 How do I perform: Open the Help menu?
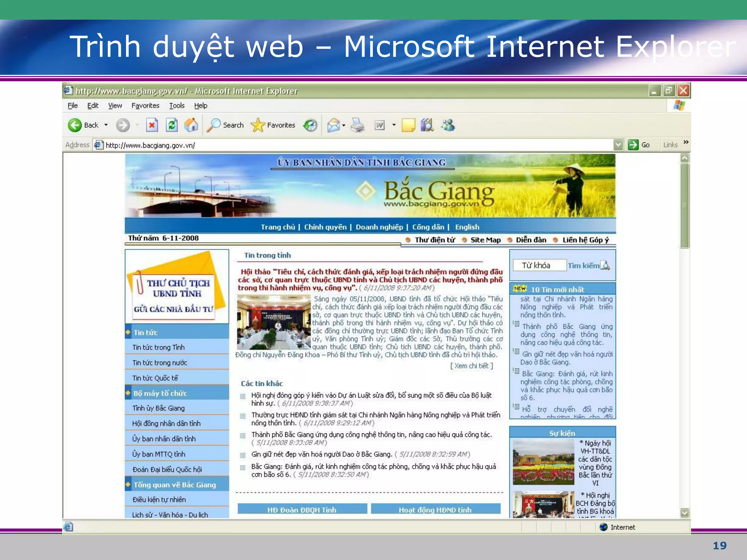pyautogui.click(x=201, y=106)
